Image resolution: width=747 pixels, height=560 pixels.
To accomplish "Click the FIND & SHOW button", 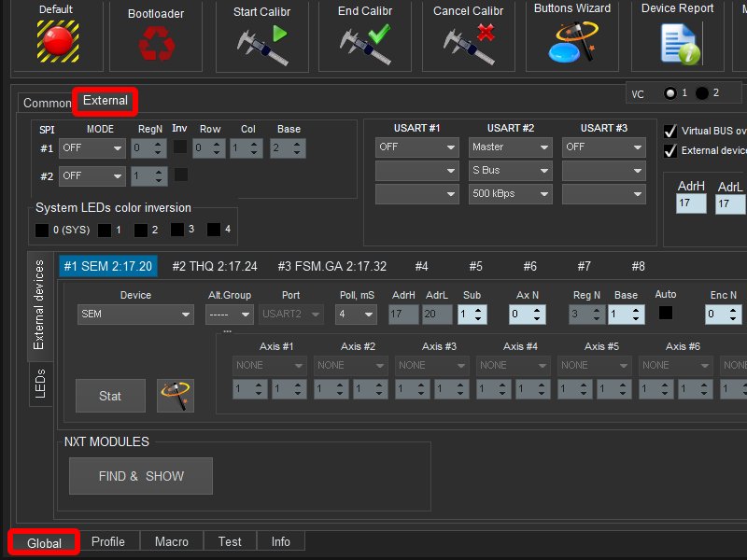I will (x=141, y=476).
